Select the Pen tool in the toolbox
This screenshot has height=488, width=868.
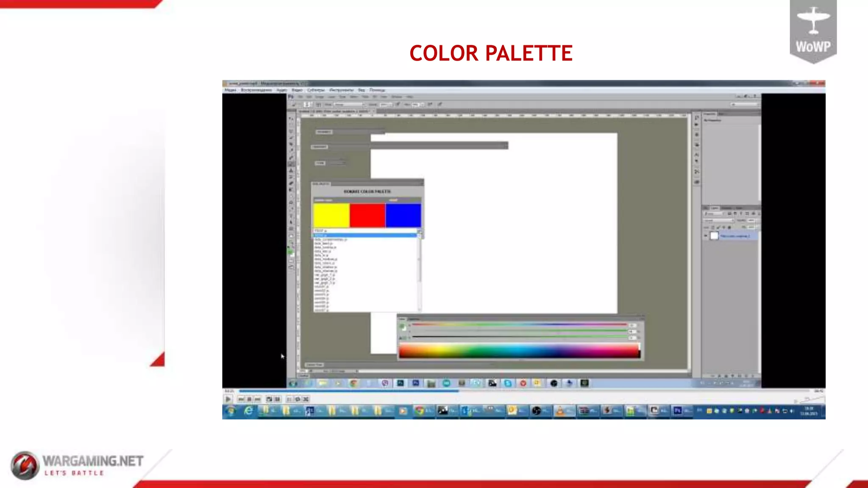click(x=291, y=208)
